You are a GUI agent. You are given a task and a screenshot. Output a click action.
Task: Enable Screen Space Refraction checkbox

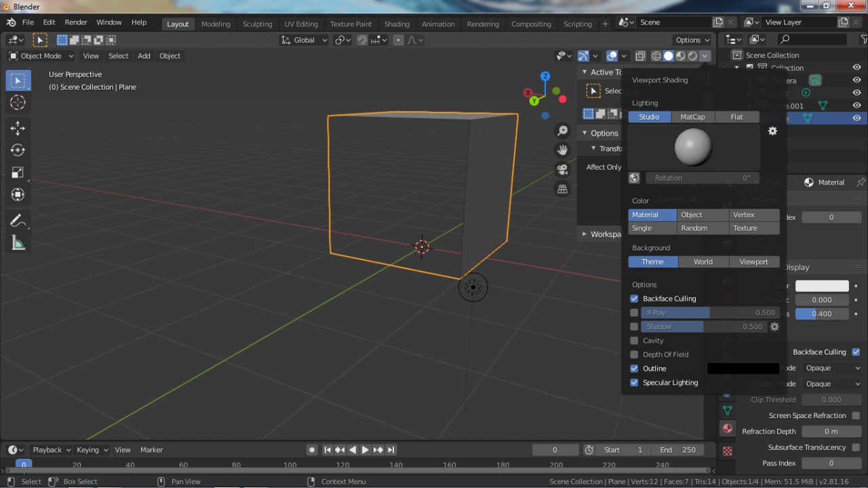pos(856,415)
